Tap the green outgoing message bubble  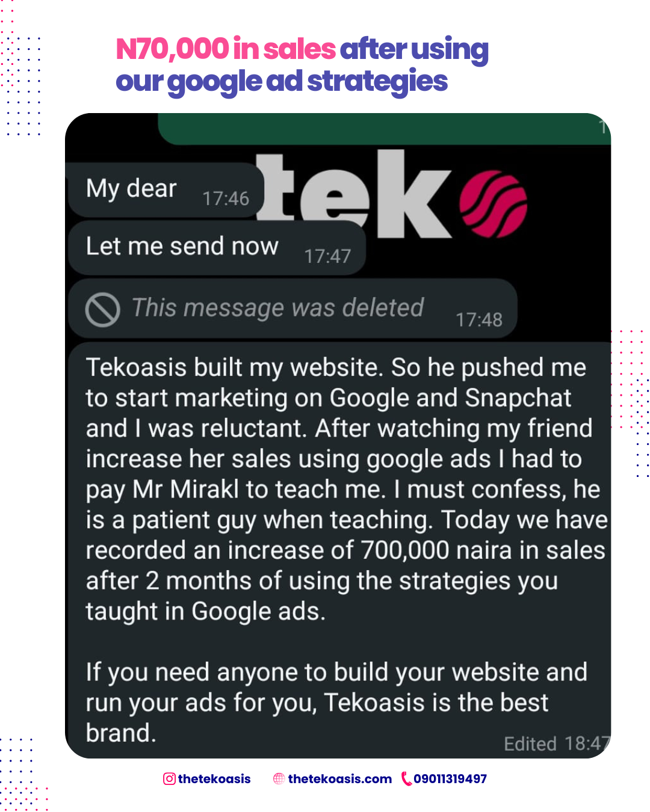tap(385, 128)
